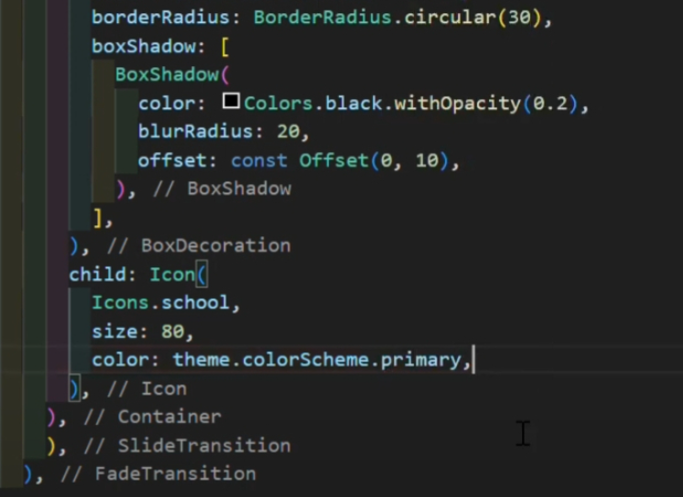This screenshot has height=497, width=683.
Task: Click 'withOpacity' method name
Action: tap(457, 104)
